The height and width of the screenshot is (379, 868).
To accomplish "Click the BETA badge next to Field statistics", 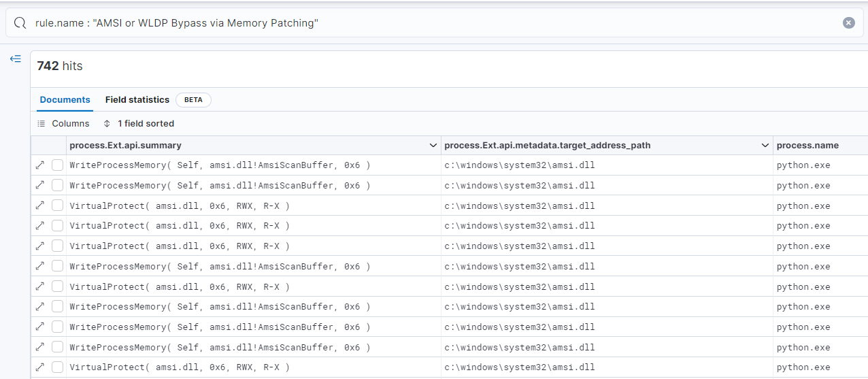I will pyautogui.click(x=193, y=100).
